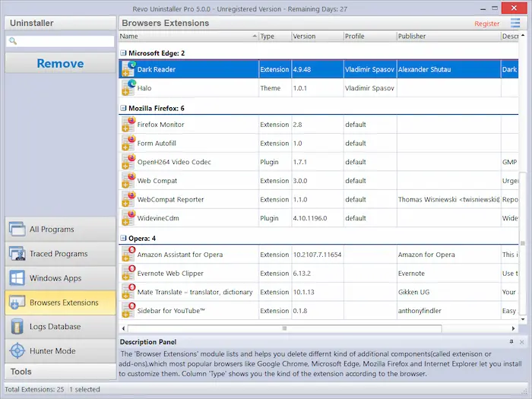Click publisher anthonyfindler cell

click(x=449, y=310)
